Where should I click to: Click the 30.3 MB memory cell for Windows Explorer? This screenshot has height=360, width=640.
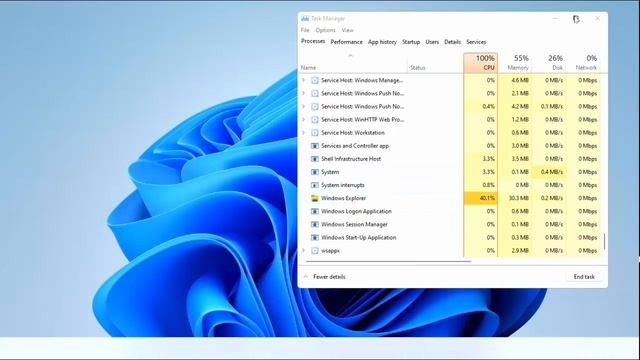[515, 198]
